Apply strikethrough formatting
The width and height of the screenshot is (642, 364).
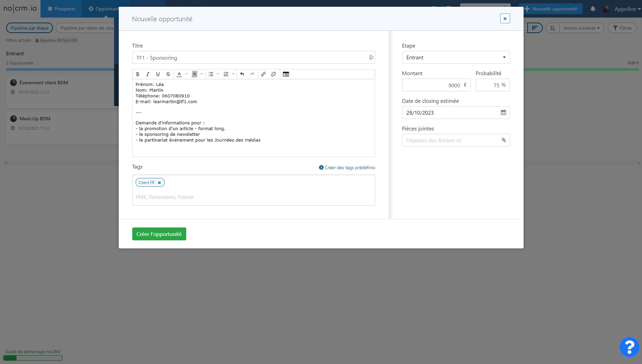168,74
